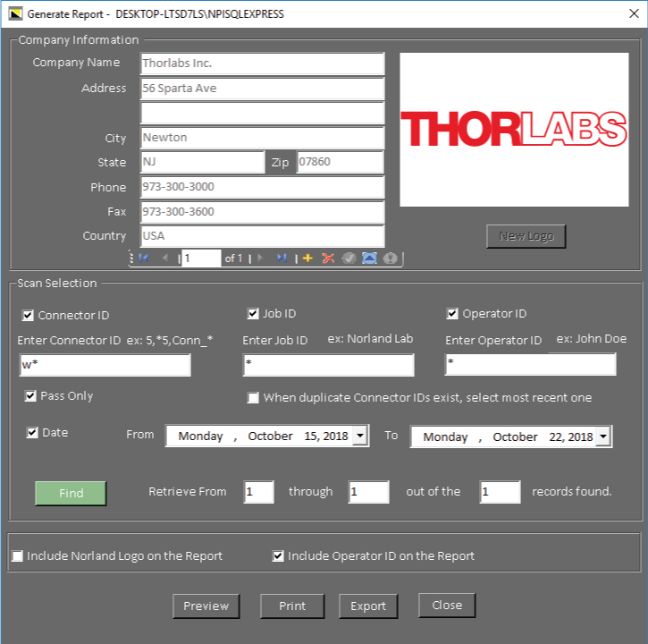The width and height of the screenshot is (648, 644).
Task: Click the Thorlabs logo image
Action: (x=514, y=130)
